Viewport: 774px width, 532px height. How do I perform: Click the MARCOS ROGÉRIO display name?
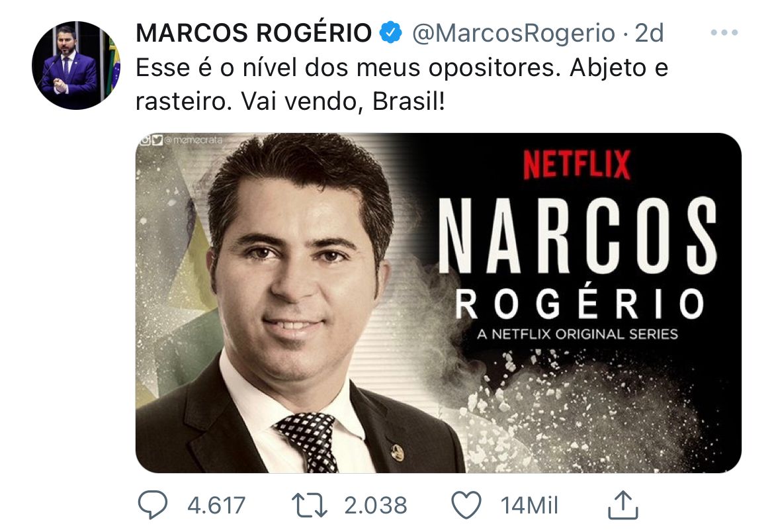pos(254,33)
